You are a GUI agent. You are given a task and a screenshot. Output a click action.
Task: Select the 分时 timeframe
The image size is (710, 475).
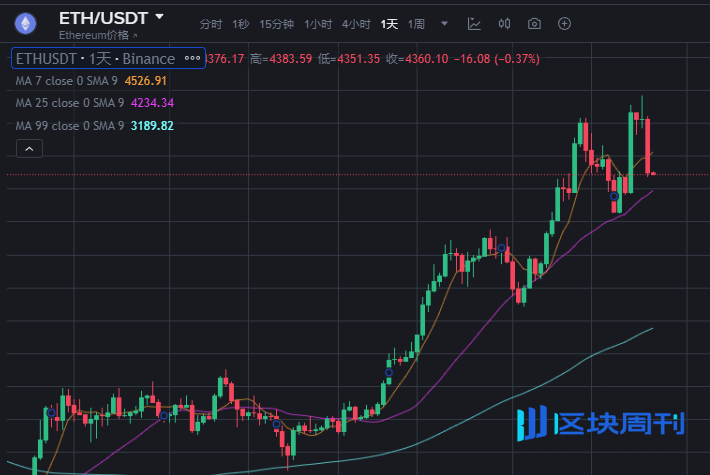tap(211, 24)
